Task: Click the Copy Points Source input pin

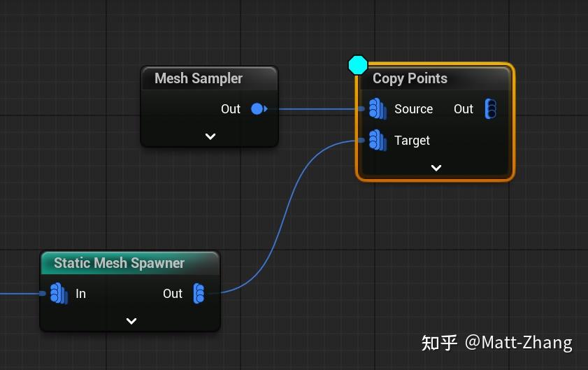Action: click(x=378, y=109)
